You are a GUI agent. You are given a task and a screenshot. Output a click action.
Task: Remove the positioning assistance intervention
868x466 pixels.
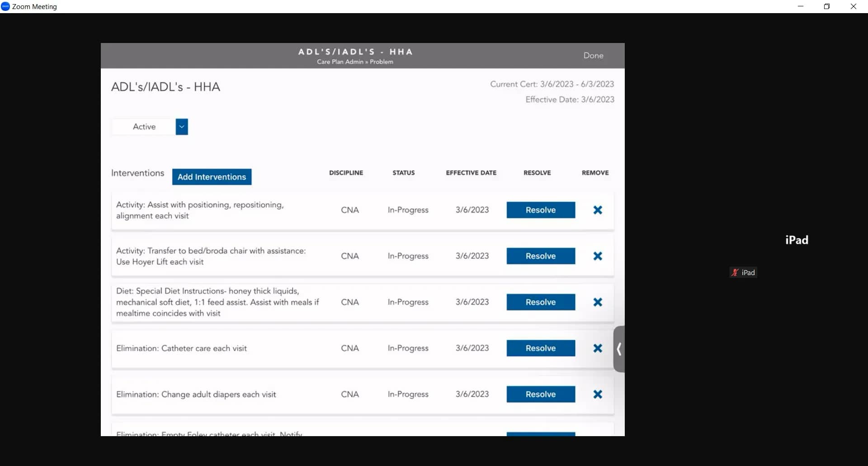597,210
